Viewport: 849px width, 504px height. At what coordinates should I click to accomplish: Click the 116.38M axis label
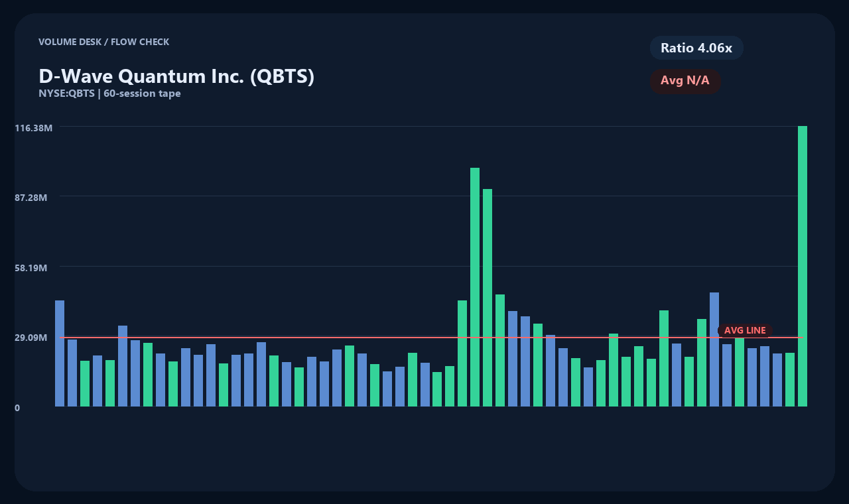34,127
